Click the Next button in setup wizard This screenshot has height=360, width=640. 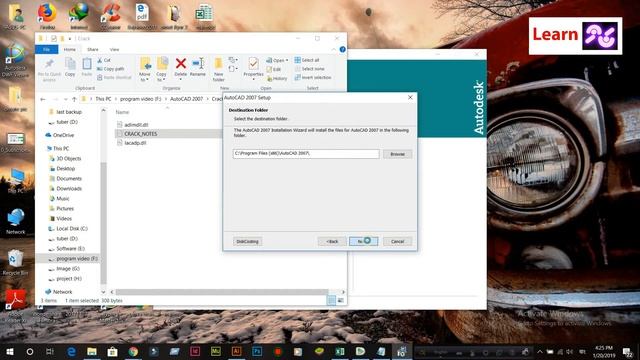click(x=363, y=242)
